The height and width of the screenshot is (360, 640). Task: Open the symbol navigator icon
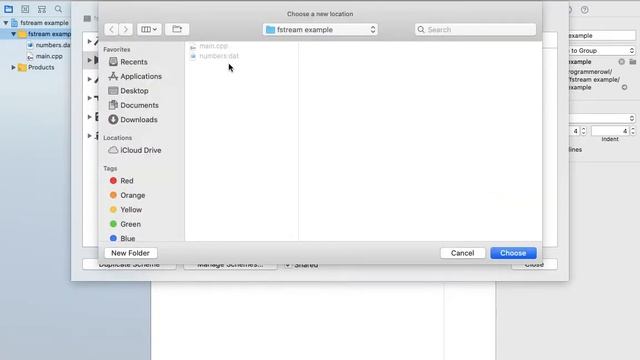tap(42, 9)
